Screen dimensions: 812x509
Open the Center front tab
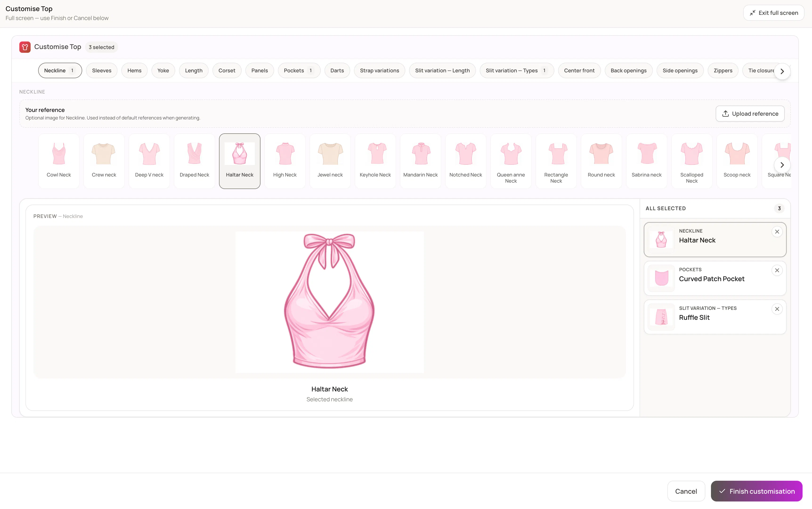click(x=579, y=71)
